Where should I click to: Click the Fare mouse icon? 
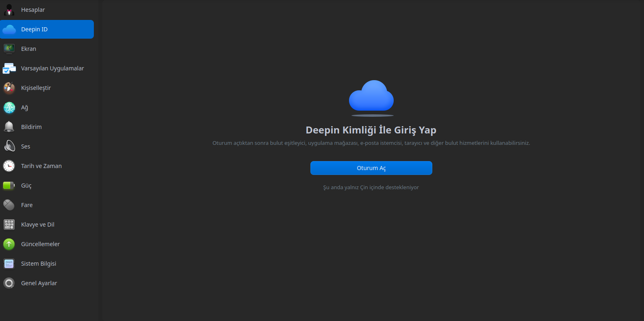click(x=9, y=205)
